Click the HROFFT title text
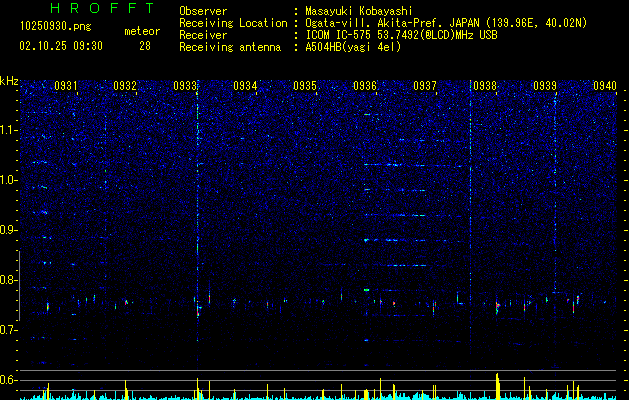This screenshot has width=629, height=400. [x=102, y=8]
